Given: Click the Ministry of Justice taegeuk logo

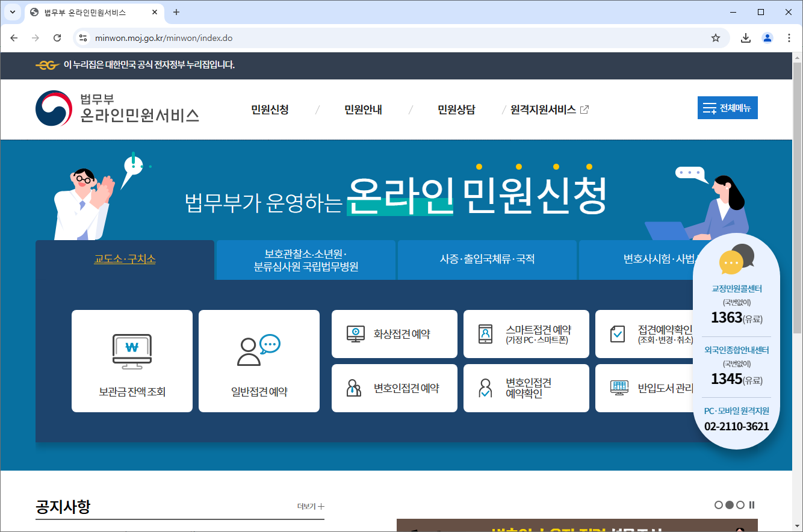Looking at the screenshot, I should pos(54,108).
